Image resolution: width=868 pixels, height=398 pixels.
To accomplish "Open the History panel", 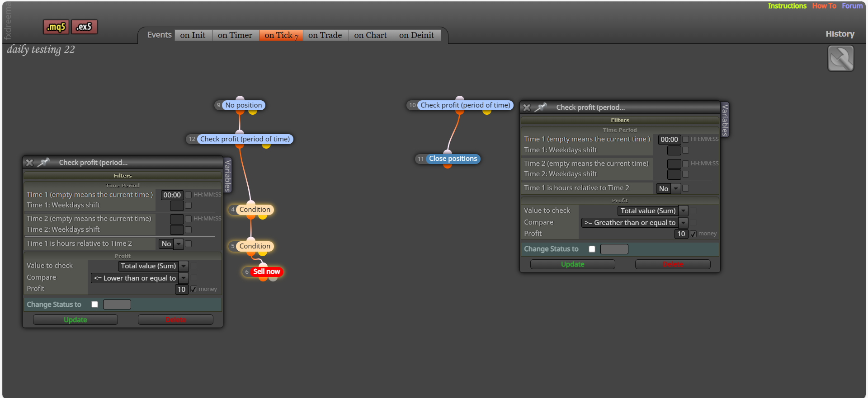I will [x=840, y=34].
